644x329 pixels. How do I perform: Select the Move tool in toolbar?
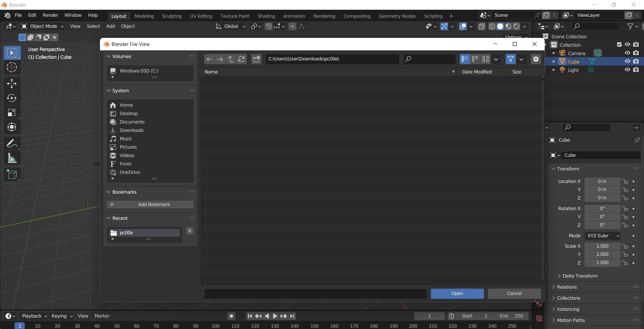[x=12, y=83]
